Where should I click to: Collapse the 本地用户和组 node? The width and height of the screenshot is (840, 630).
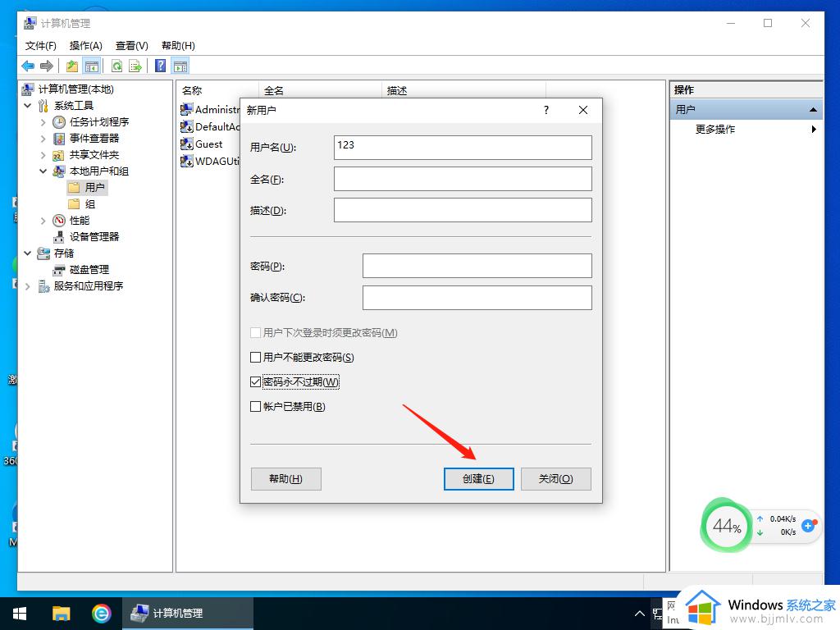click(x=43, y=171)
